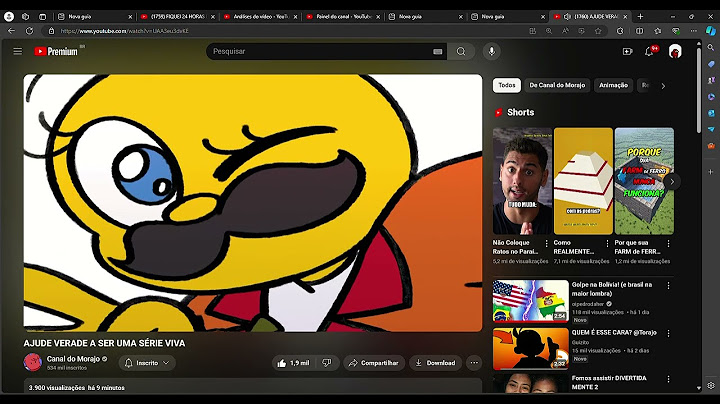Click the Download button
Viewport: 720px width, 404px height.
pyautogui.click(x=435, y=363)
